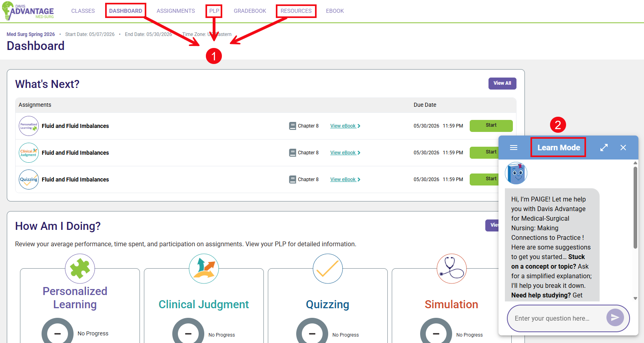
Task: Open the Resources tab
Action: pos(296,11)
